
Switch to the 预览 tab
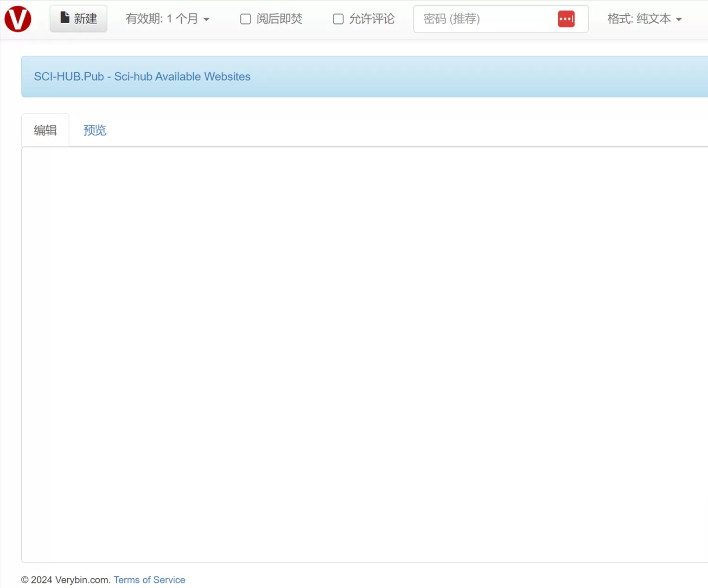(x=95, y=130)
